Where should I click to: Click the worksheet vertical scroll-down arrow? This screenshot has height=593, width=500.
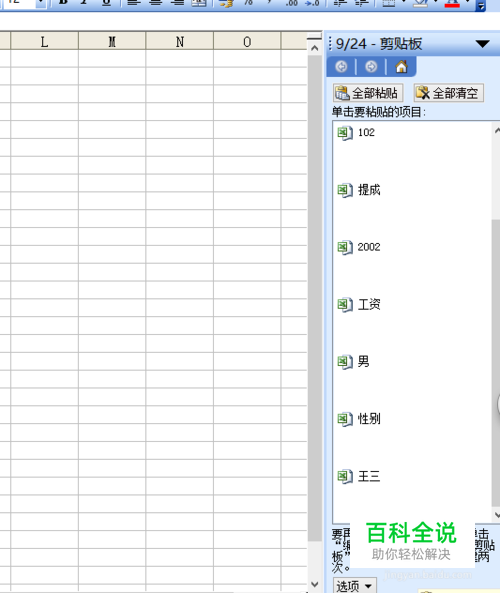click(x=314, y=584)
